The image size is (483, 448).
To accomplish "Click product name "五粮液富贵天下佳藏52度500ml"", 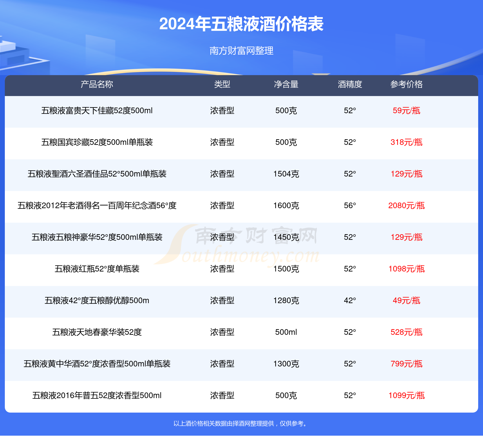I will [x=97, y=111].
